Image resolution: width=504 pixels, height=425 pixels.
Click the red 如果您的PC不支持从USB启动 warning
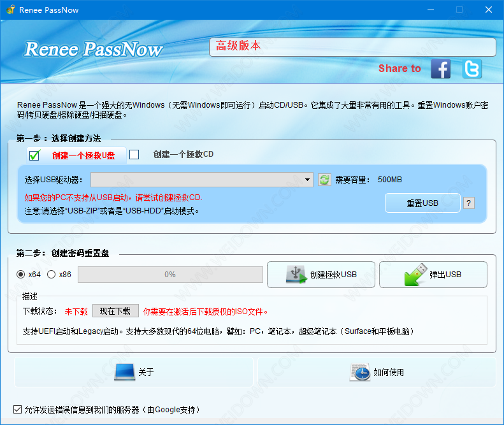tap(113, 197)
